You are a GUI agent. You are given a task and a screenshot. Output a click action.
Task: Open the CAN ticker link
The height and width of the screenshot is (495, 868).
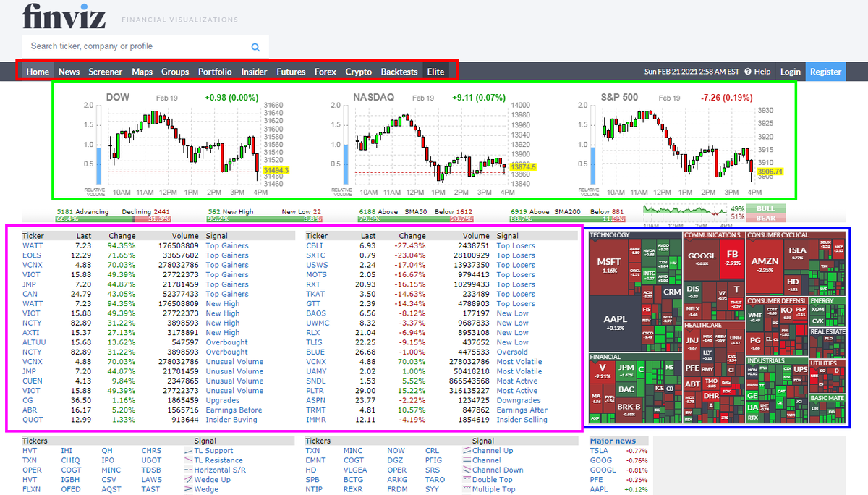tap(30, 294)
